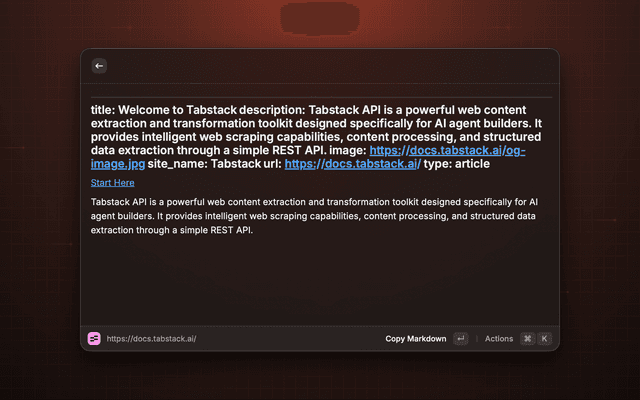
Task: Click the K shortcut key badge
Action: point(544,338)
